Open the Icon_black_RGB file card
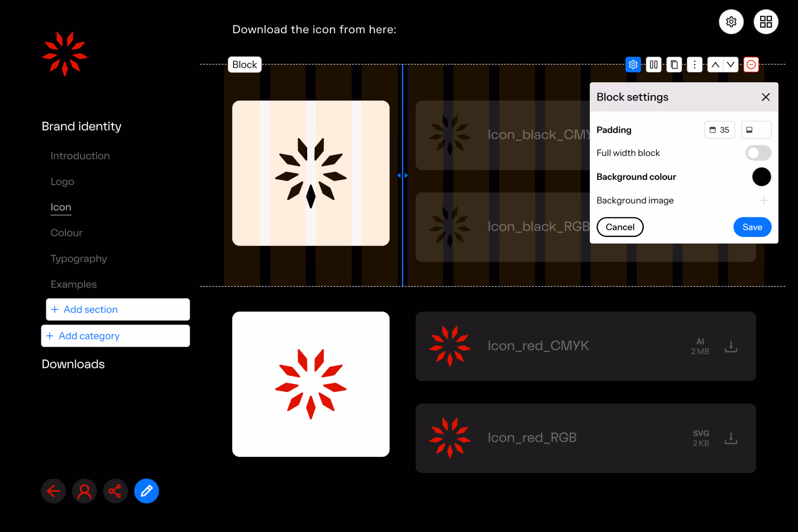798x532 pixels. click(x=502, y=227)
